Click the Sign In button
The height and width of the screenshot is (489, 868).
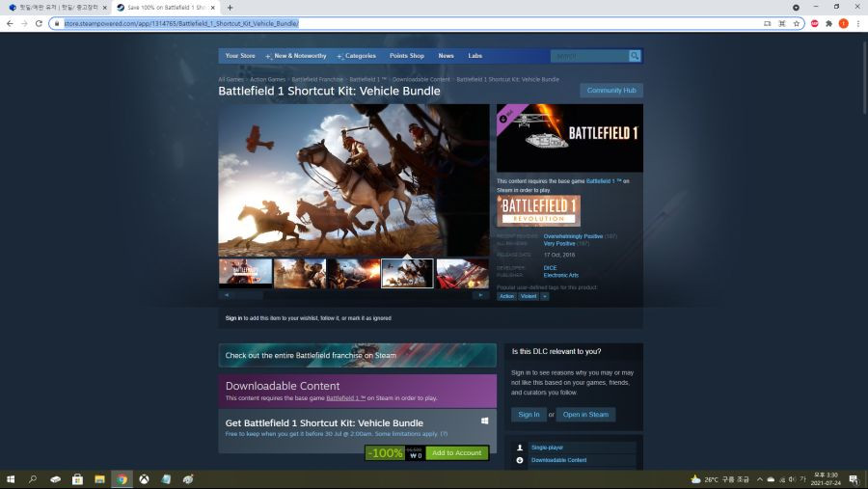pos(529,414)
